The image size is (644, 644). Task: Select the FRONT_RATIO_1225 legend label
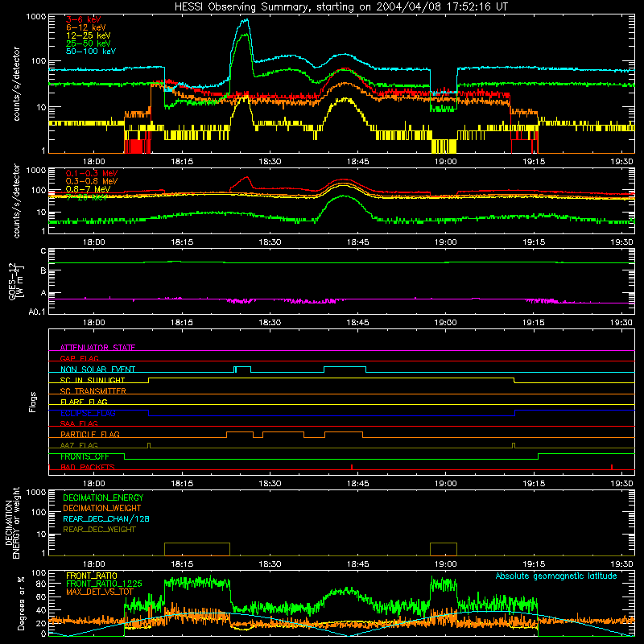(x=104, y=584)
